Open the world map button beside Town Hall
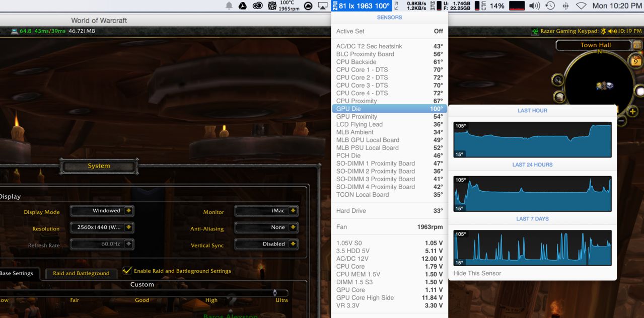The height and width of the screenshot is (318, 644). pyautogui.click(x=637, y=45)
